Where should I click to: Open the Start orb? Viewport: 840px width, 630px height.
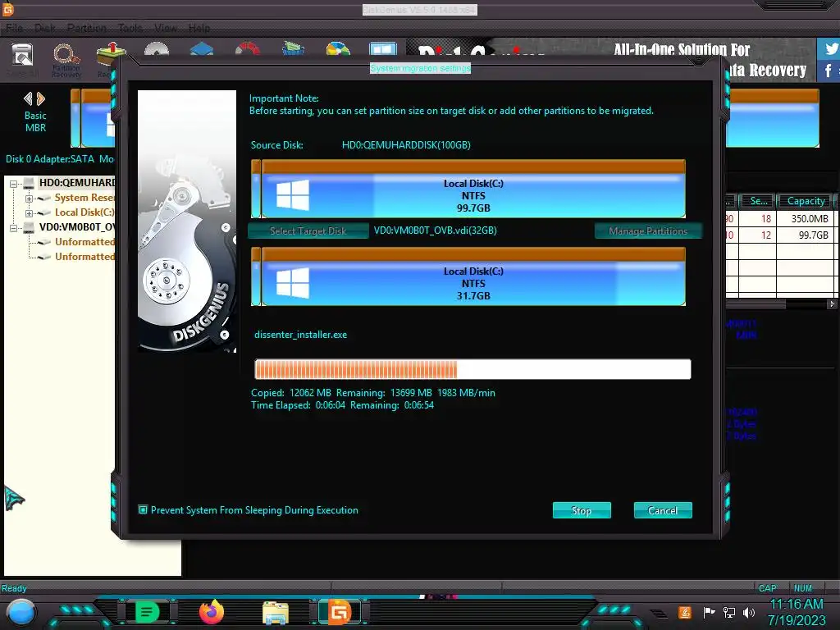(x=21, y=613)
